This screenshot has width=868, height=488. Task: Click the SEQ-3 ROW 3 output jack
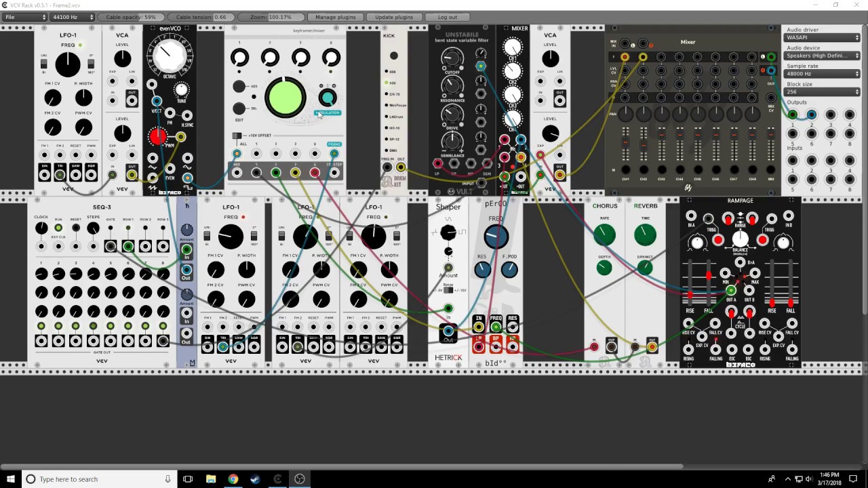point(163,247)
